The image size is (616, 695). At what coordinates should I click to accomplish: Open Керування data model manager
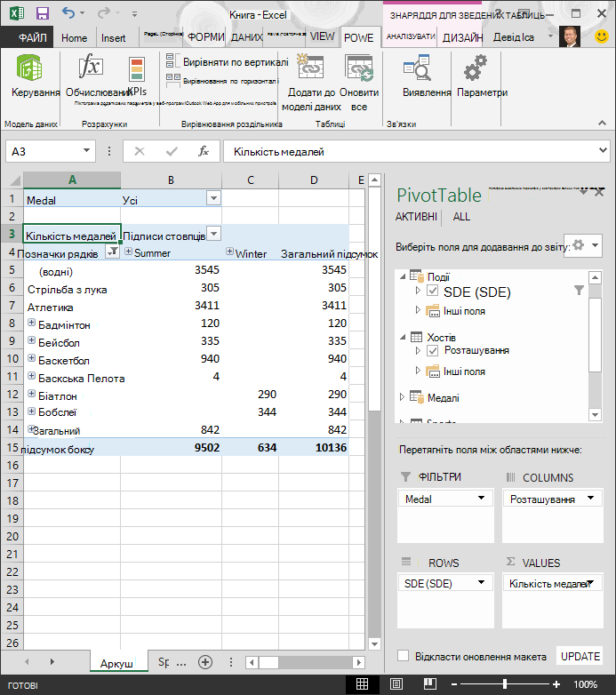point(30,68)
